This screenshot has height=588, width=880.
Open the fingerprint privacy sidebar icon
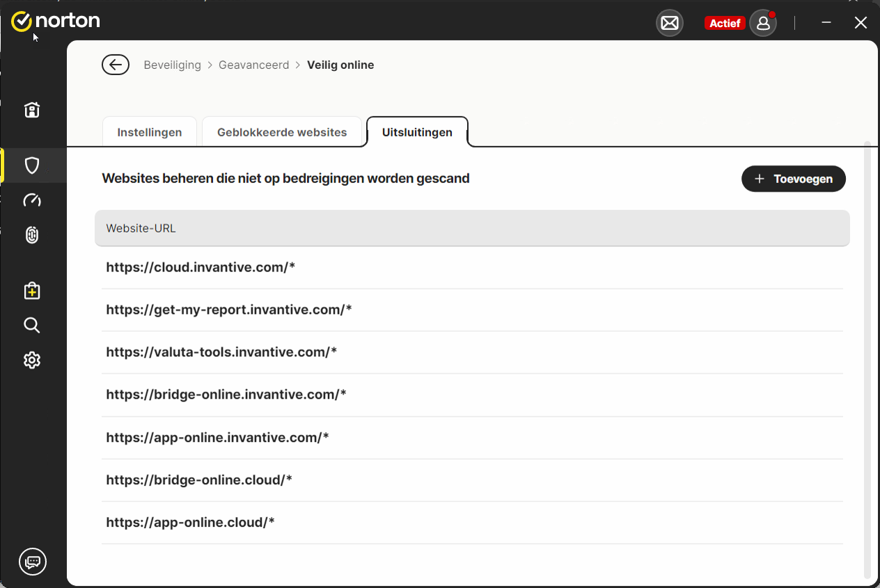point(32,235)
